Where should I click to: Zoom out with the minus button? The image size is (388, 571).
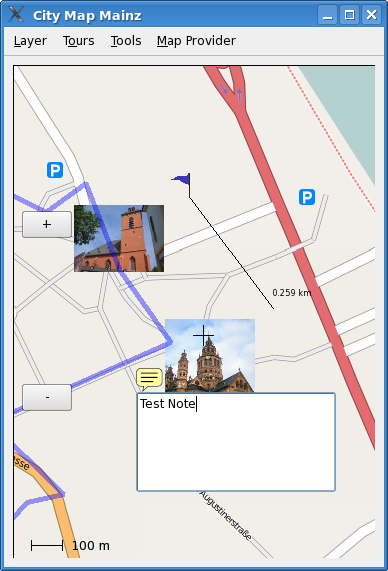(47, 397)
